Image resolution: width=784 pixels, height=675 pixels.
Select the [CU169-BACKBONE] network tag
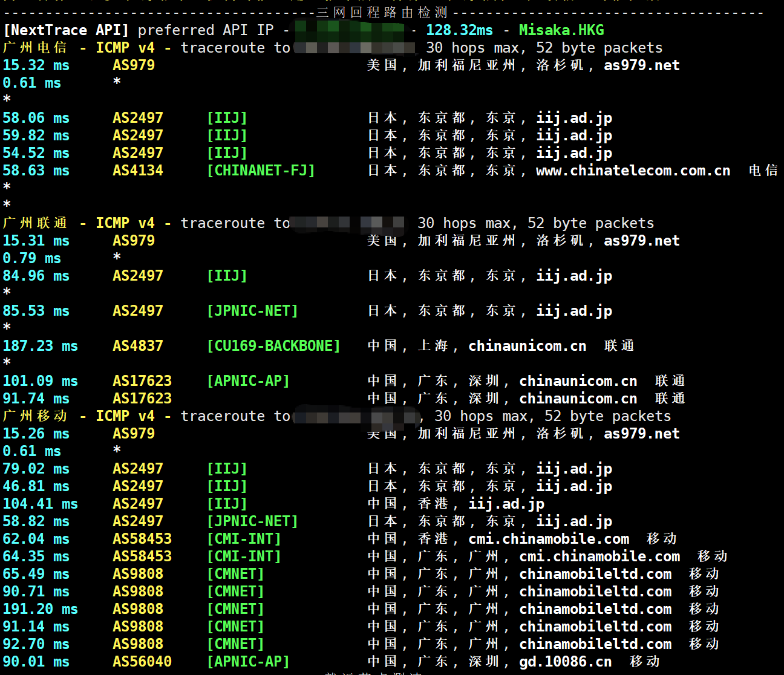pyautogui.click(x=273, y=346)
